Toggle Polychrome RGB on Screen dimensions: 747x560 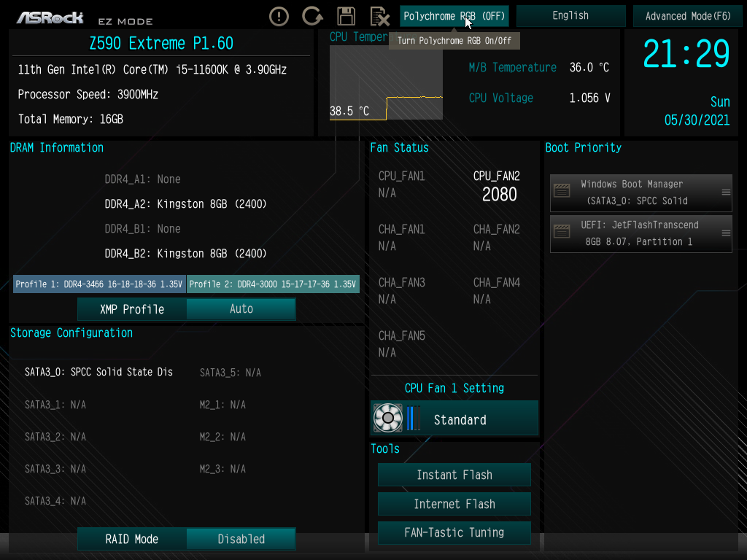point(454,16)
